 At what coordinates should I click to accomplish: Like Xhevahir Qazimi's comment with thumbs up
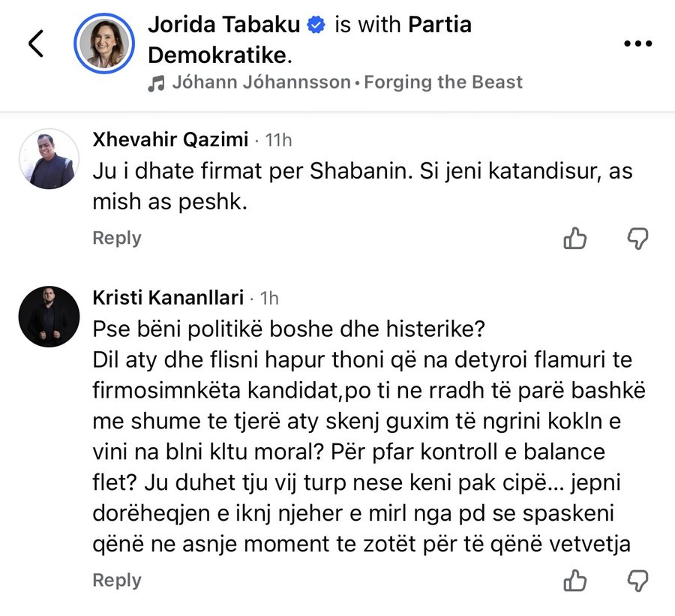click(x=574, y=239)
